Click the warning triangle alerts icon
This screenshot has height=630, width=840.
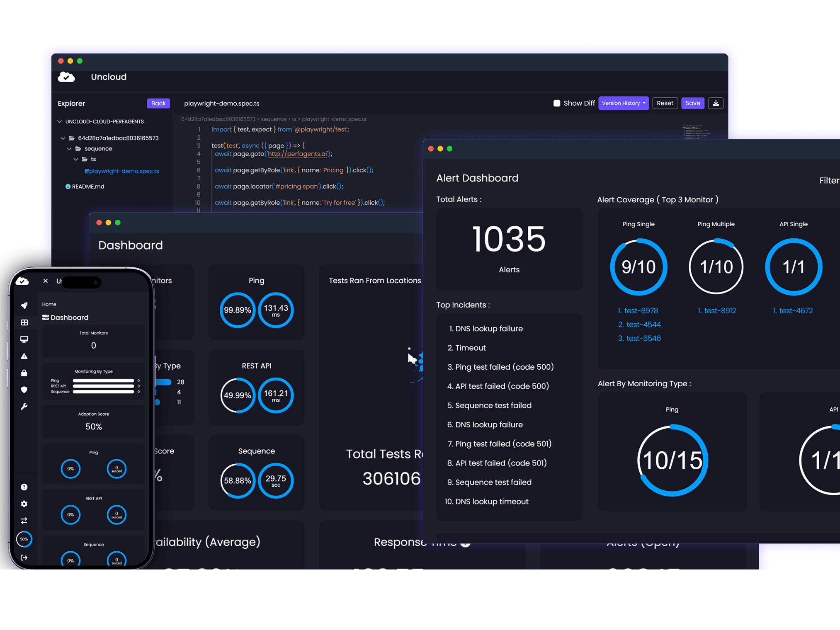coord(24,356)
